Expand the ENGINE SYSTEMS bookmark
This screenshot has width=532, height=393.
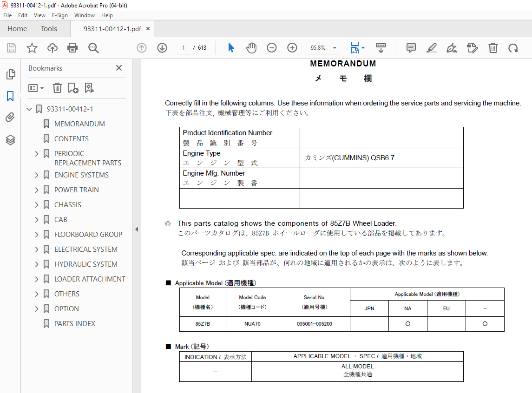pyautogui.click(x=37, y=175)
